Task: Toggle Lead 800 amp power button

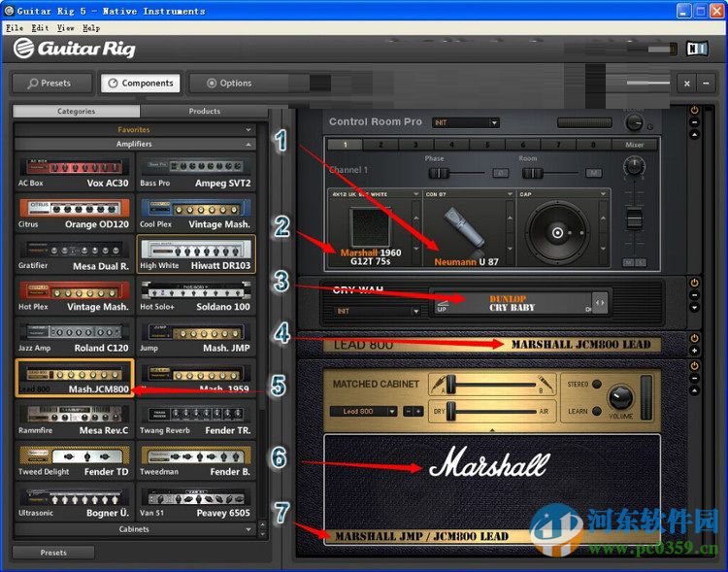Action: [x=694, y=338]
